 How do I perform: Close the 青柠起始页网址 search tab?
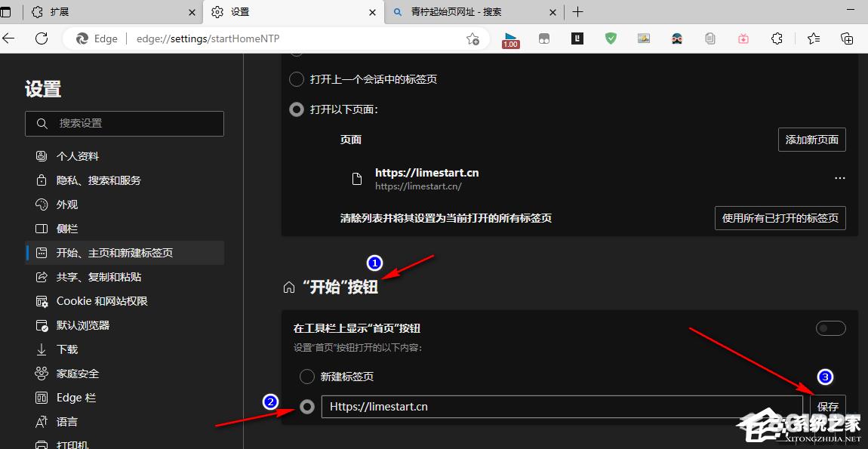tap(553, 11)
